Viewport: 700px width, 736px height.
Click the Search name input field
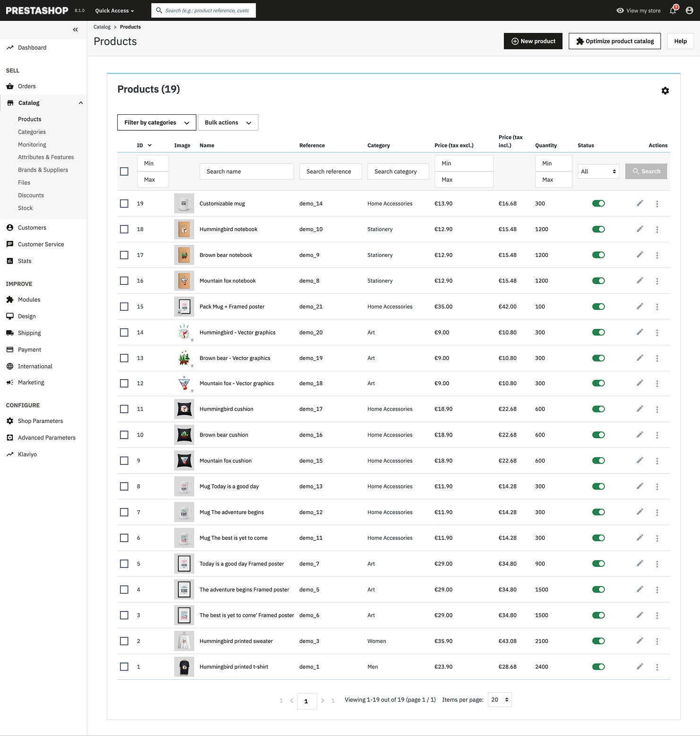point(247,171)
